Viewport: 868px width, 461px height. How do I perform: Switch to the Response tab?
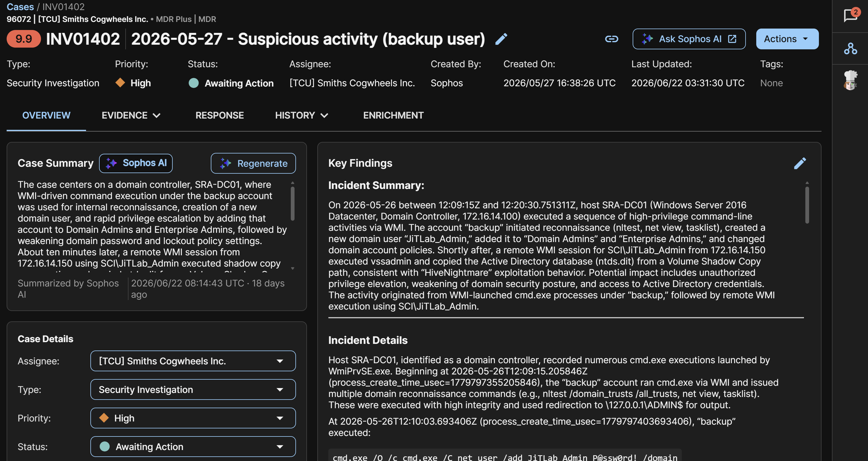220,115
